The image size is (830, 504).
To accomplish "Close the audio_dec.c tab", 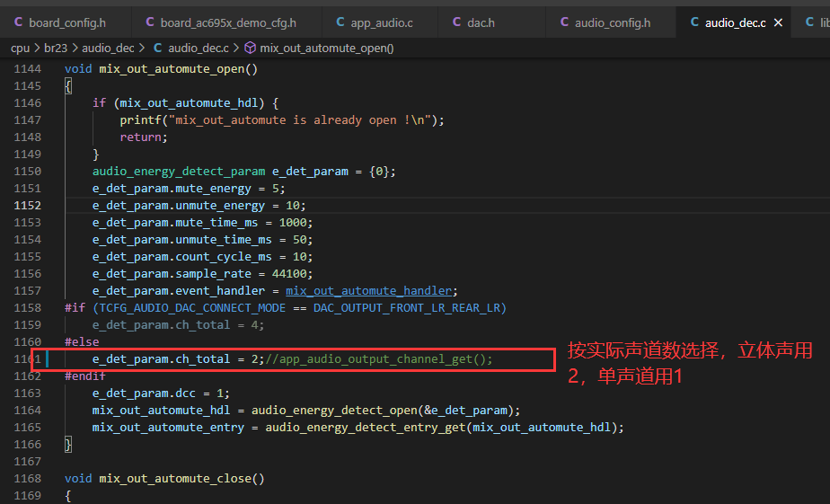I will pyautogui.click(x=778, y=22).
